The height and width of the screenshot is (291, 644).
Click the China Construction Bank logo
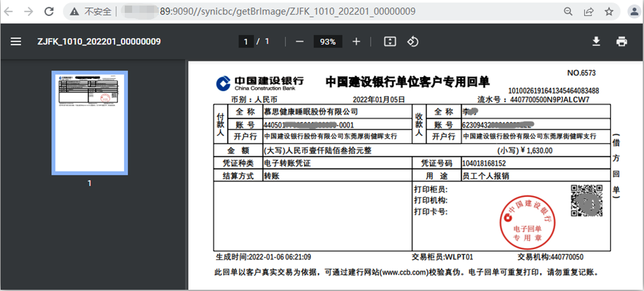(x=260, y=83)
